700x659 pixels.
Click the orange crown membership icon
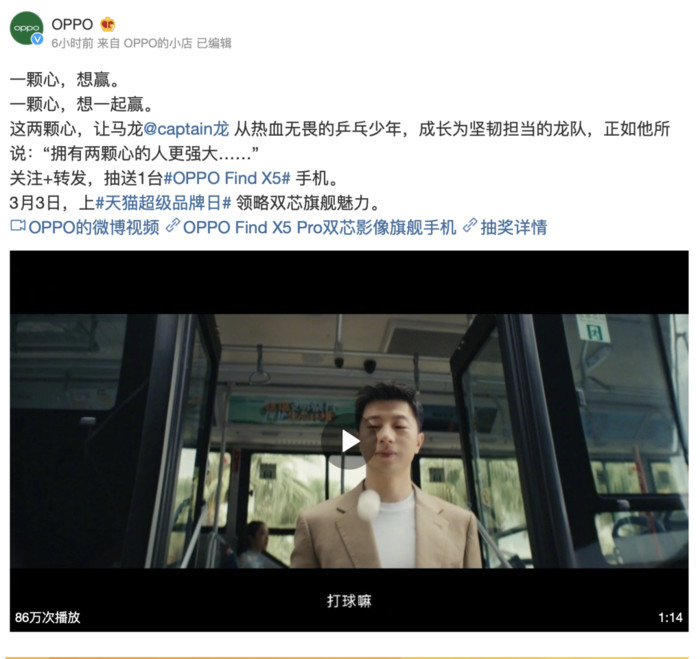pos(108,24)
